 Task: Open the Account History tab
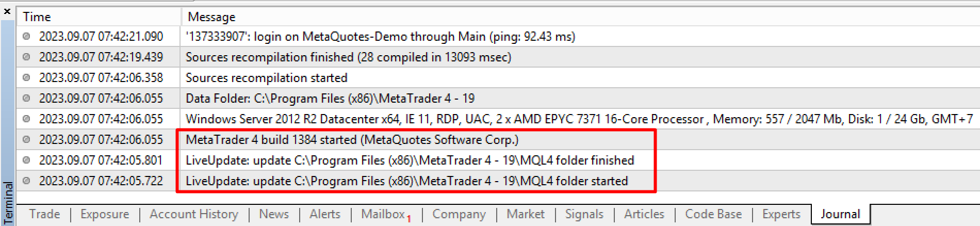tap(194, 214)
